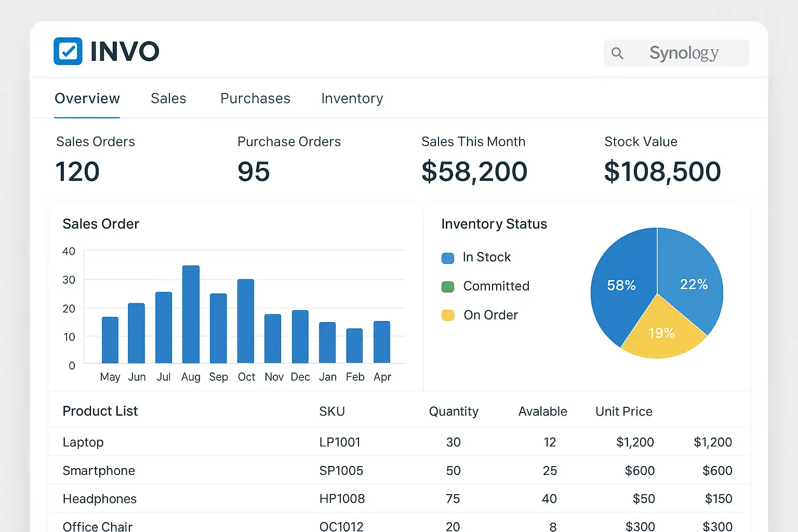Click the magnifying glass search icon

point(617,53)
